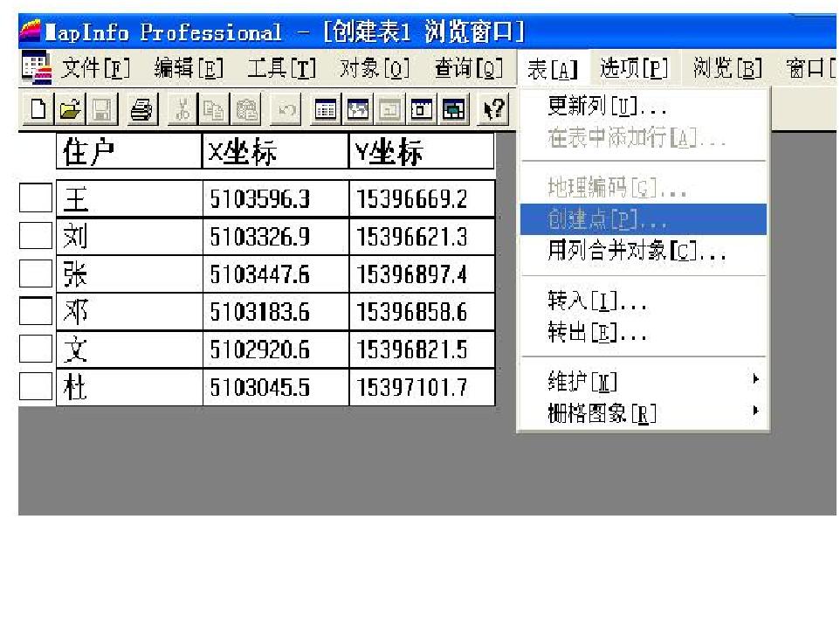Open the 查询[Q] menu
This screenshot has height=623, width=840.
(x=469, y=68)
